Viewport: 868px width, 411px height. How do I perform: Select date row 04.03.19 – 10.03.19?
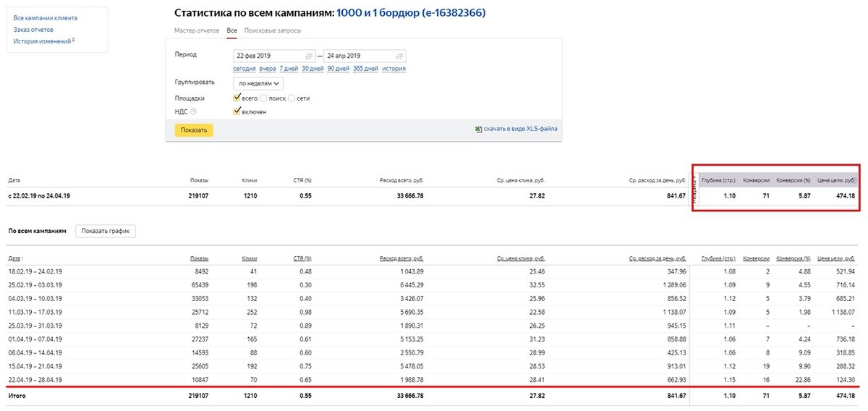tap(35, 299)
